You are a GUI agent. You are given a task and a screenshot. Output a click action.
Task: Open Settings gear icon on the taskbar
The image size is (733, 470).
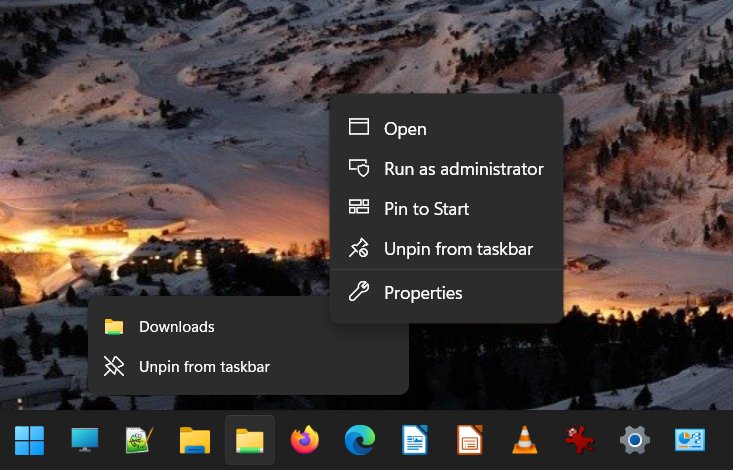pyautogui.click(x=633, y=440)
